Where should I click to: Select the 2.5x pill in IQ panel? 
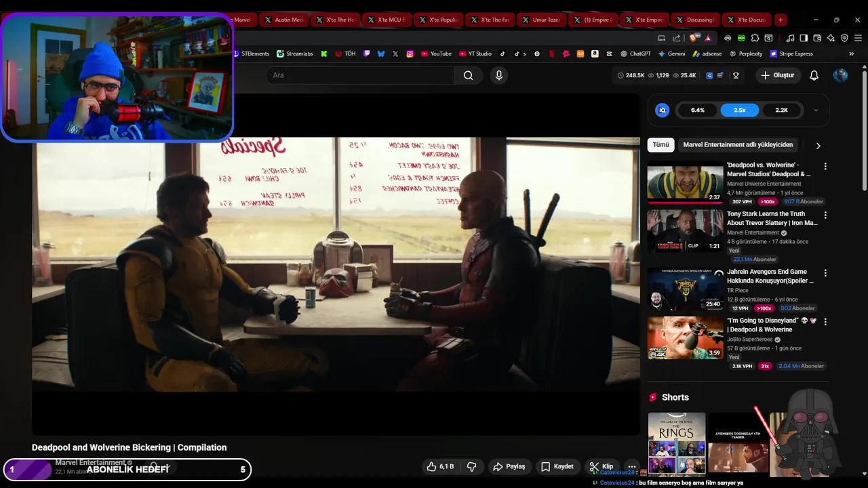(x=739, y=110)
